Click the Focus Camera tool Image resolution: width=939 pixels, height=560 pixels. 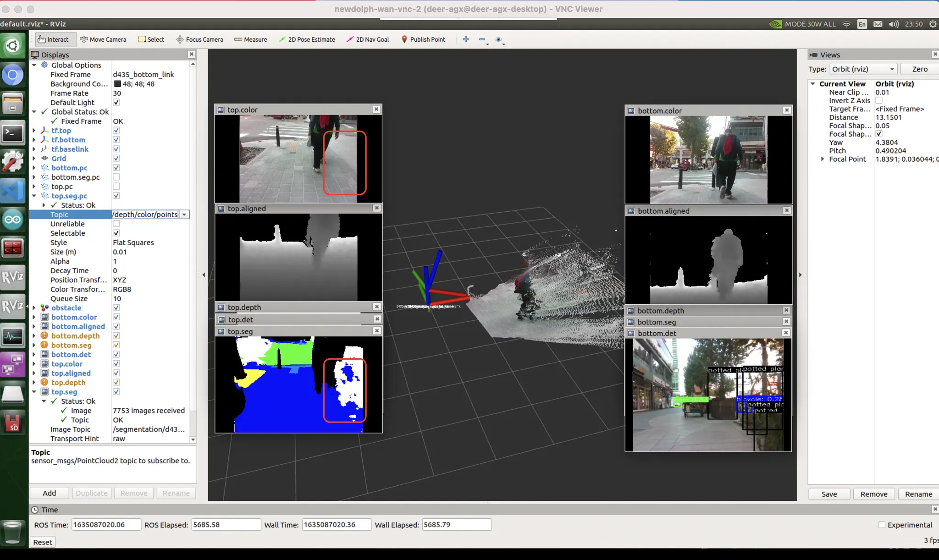199,39
